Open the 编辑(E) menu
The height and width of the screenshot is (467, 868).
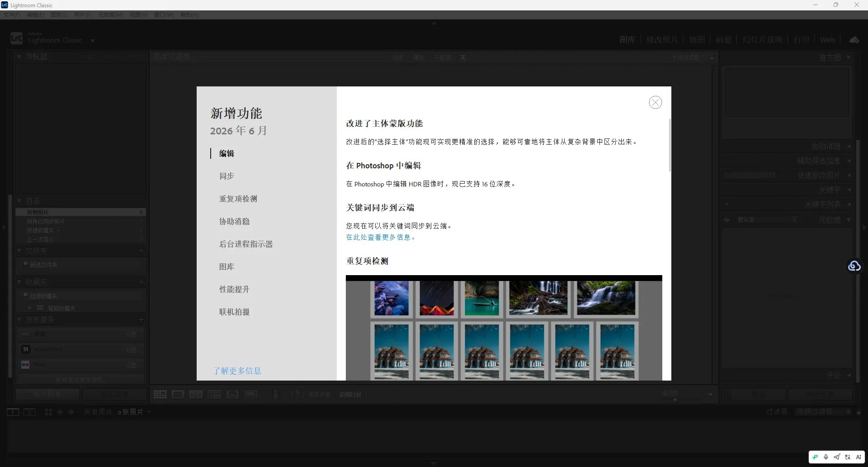pyautogui.click(x=35, y=14)
